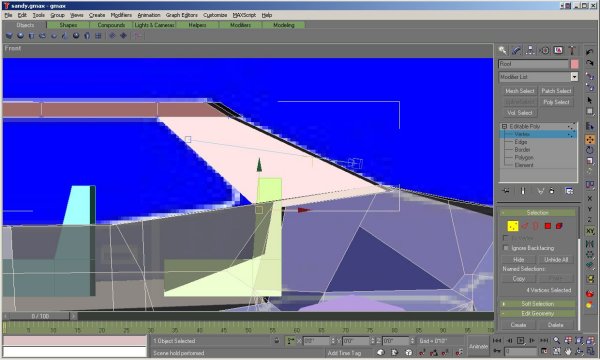Open the Utilities hammer panel icon

(x=572, y=50)
